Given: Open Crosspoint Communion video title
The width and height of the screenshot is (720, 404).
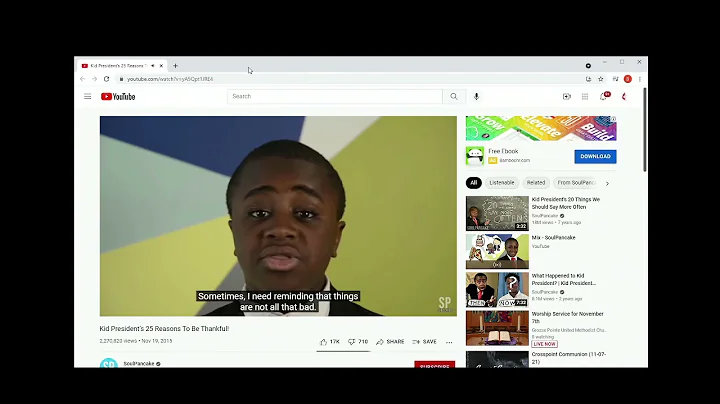Looking at the screenshot, I should tap(568, 358).
